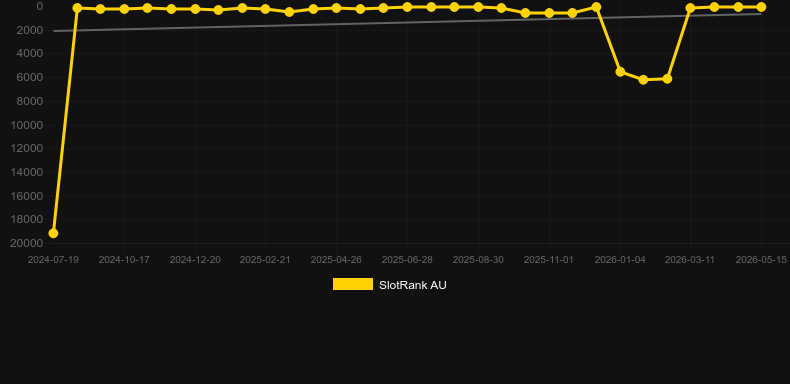This screenshot has height=384, width=790.
Task: Select the 2026-01-04 data point near 5500
Action: point(620,72)
